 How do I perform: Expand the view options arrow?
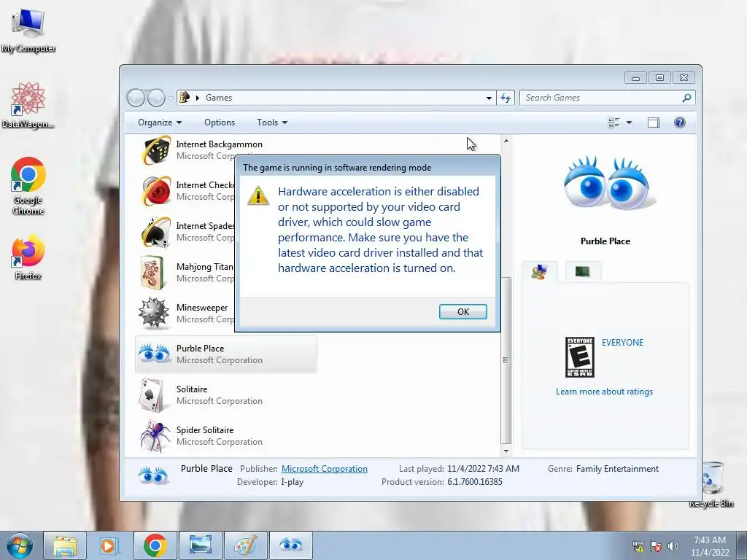(x=629, y=122)
